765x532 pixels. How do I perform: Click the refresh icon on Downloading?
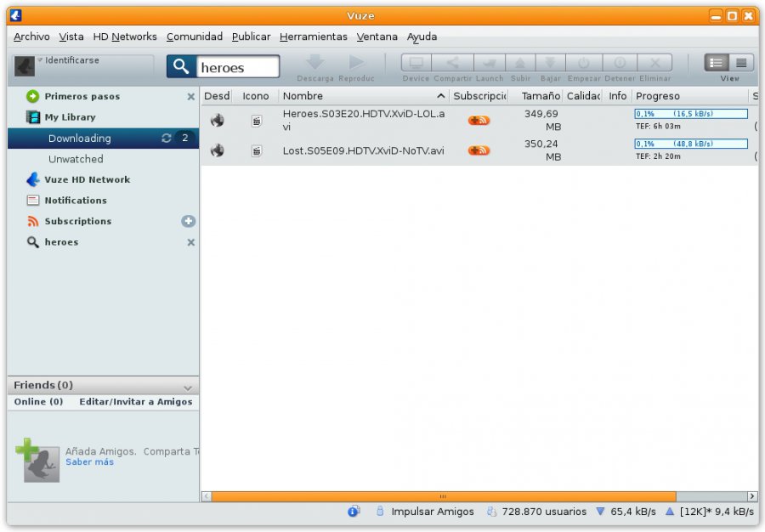[166, 138]
